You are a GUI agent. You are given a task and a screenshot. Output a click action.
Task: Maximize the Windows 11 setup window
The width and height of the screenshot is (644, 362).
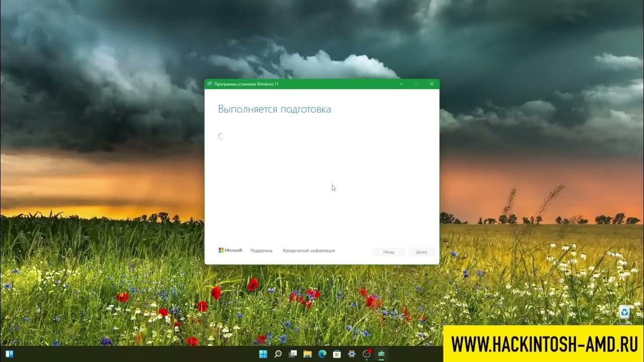416,84
